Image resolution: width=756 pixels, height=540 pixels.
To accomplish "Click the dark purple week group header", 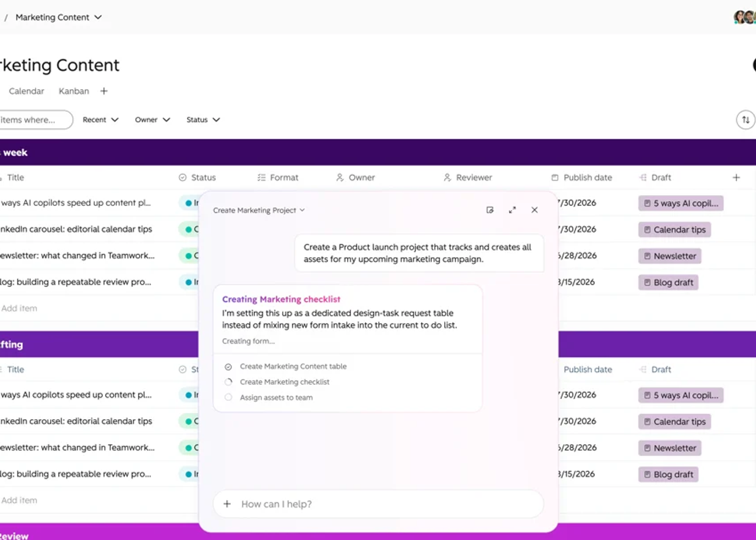I will pyautogui.click(x=378, y=153).
